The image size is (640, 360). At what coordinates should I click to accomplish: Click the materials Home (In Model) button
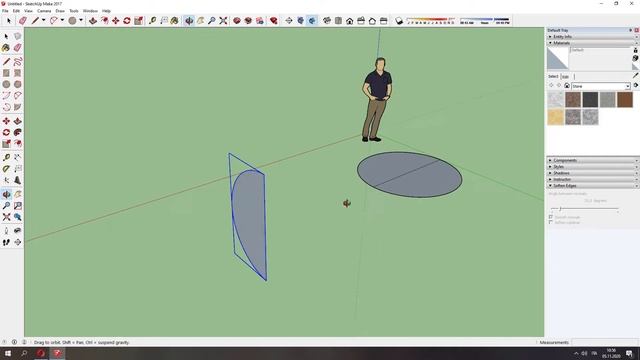(x=567, y=86)
